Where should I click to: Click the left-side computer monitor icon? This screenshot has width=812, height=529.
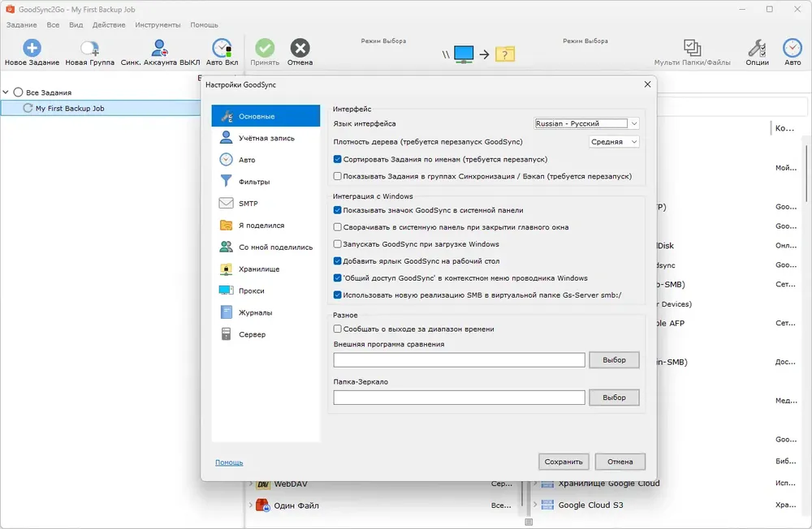[x=464, y=54]
